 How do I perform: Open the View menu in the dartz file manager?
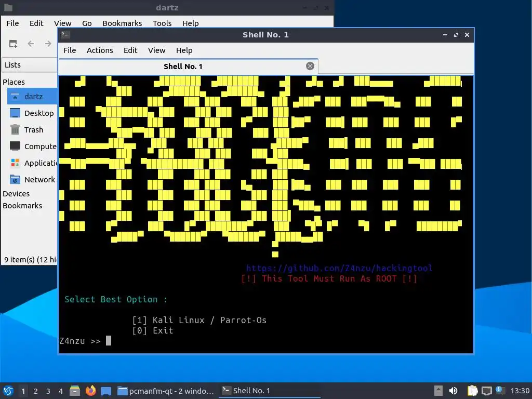click(62, 23)
